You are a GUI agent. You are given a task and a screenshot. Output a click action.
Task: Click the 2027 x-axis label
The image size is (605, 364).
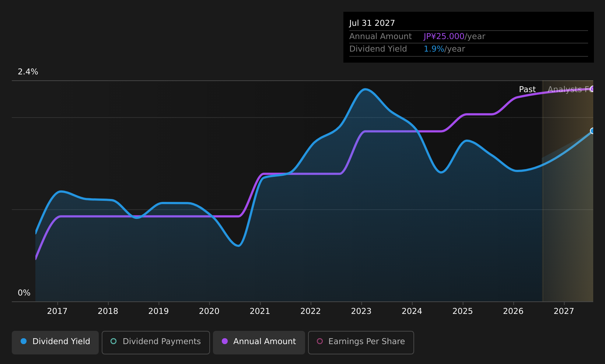pos(564,311)
